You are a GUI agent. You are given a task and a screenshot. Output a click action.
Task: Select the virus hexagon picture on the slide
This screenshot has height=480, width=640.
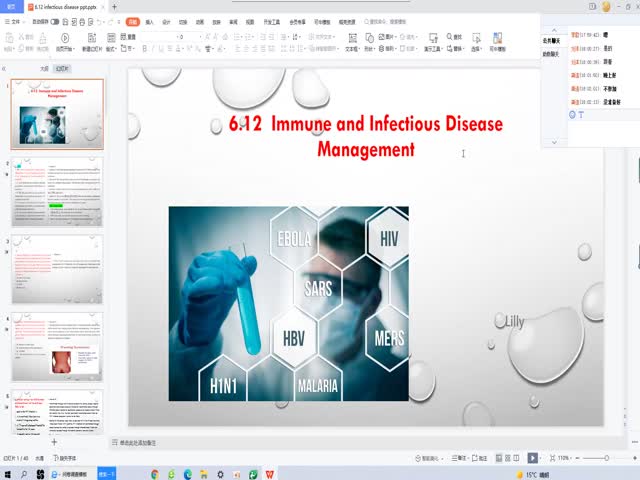tap(289, 304)
